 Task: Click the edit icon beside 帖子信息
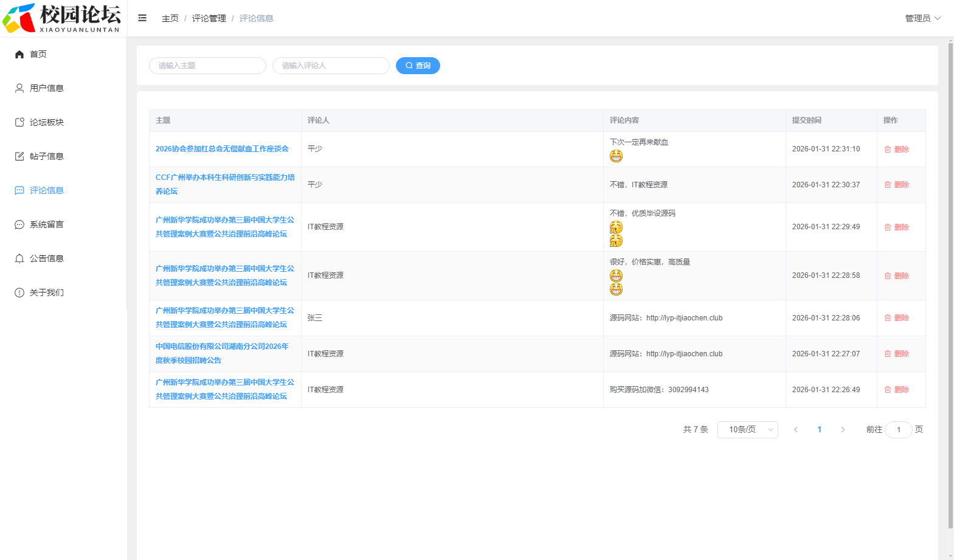coord(19,156)
